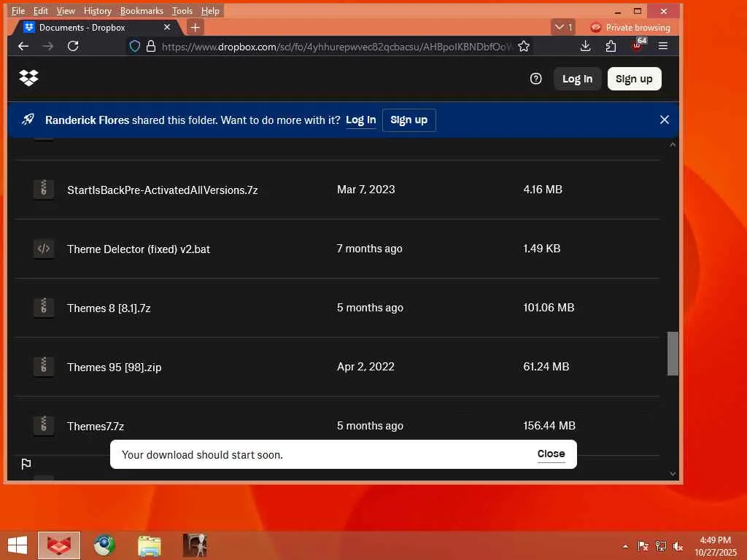Click the code file icon for Theme Detector bat
Screen dimensions: 747x560
coord(43,248)
